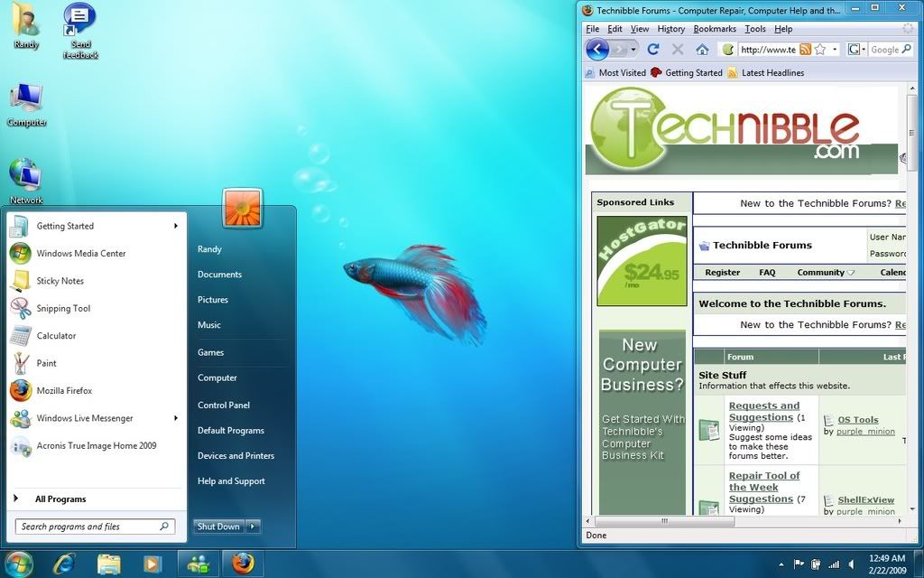Click the Register link on forum navbar

tap(723, 273)
